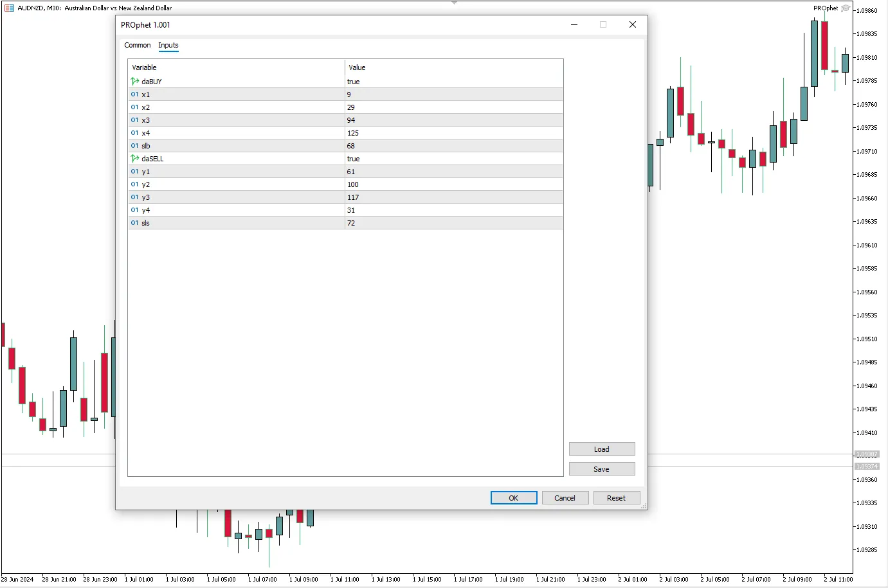Click the '1 Jul 13:00' time axis label
Screen dimensions: 888x588
[386, 580]
